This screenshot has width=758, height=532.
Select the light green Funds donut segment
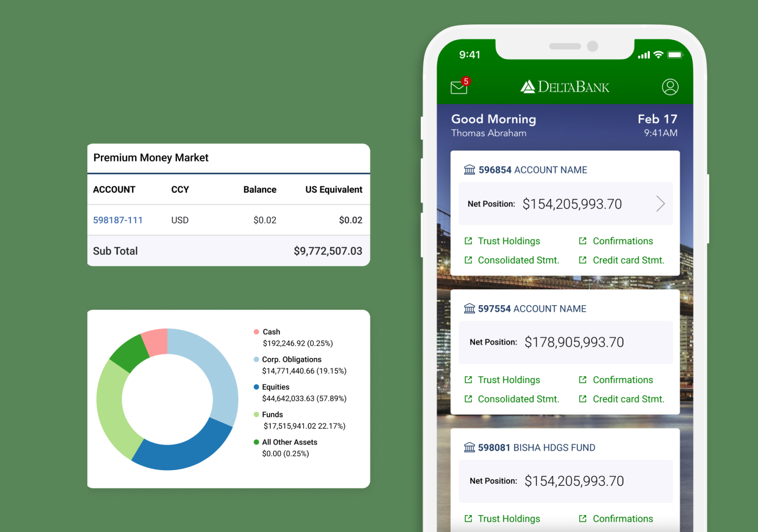click(x=112, y=411)
